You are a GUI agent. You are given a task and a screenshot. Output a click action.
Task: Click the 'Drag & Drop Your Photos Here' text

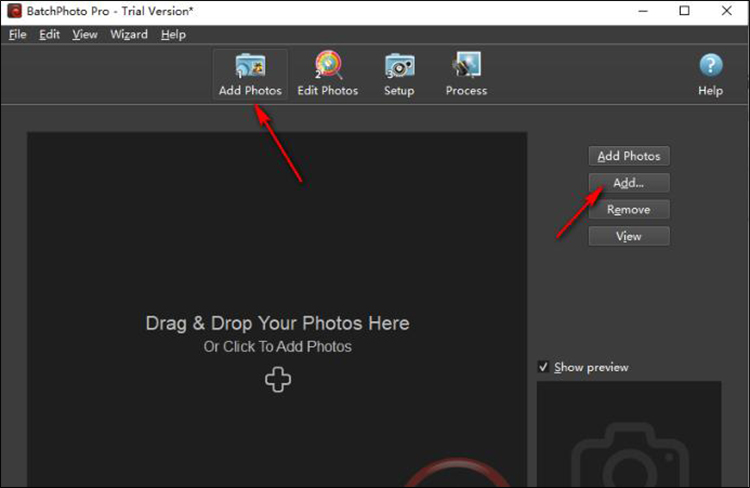[x=277, y=323]
